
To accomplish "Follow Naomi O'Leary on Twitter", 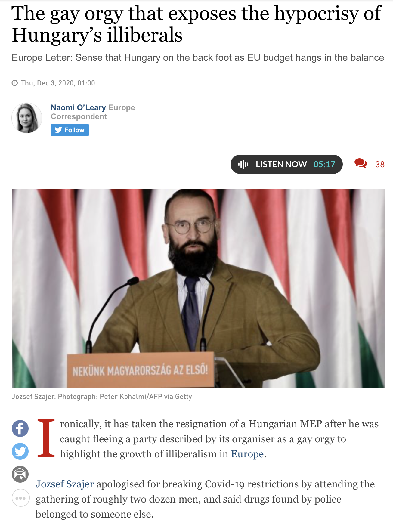I will (70, 130).
